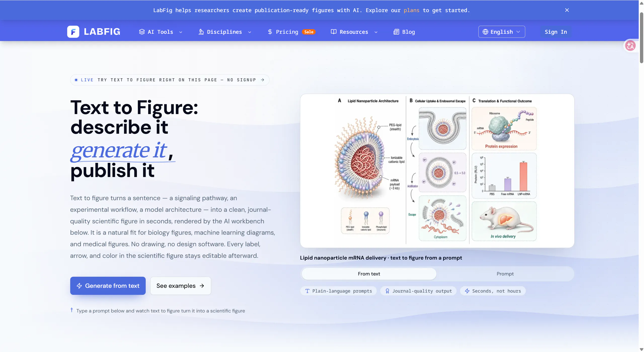Click the scrollbar down arrow
Screen dimensions: 644x352
click(x=641, y=349)
